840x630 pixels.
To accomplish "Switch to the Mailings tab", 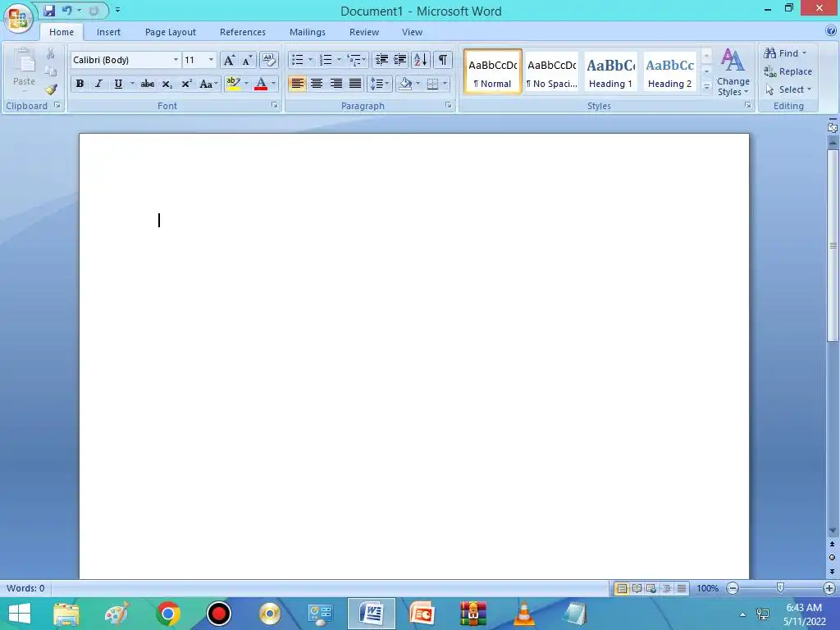I will [308, 32].
